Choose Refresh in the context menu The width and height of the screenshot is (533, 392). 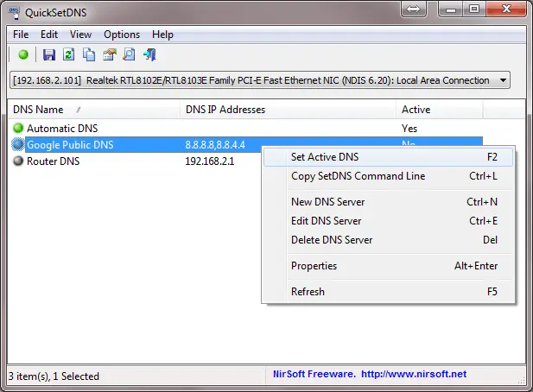(388, 292)
